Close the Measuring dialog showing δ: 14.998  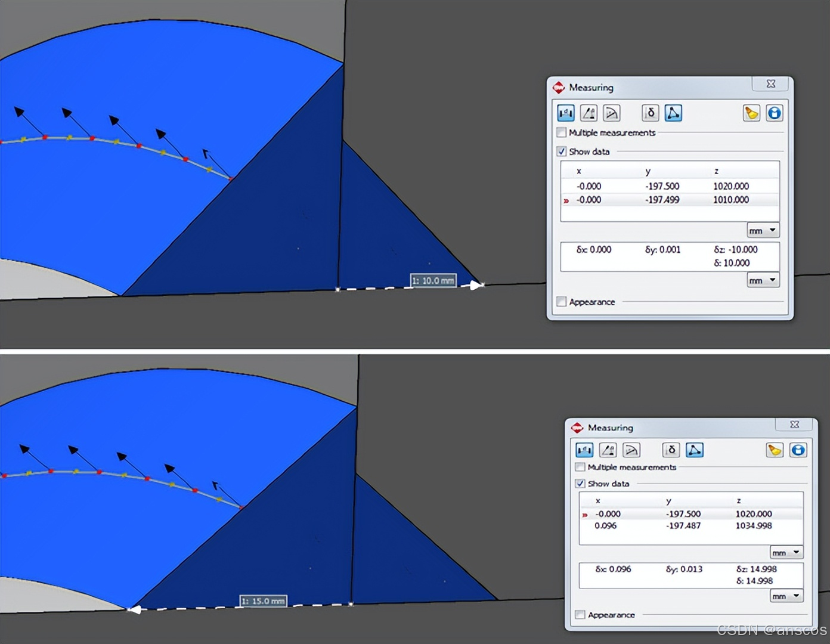click(x=794, y=425)
